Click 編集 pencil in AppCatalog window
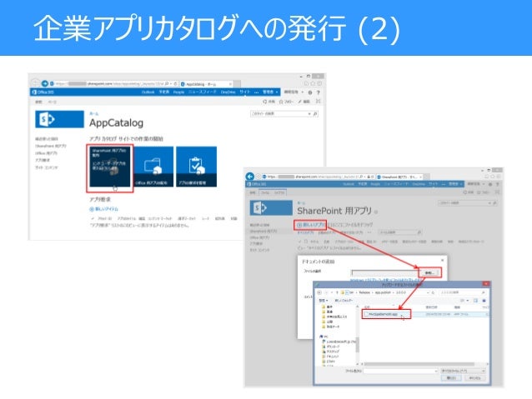532x399 pixels. [x=304, y=102]
